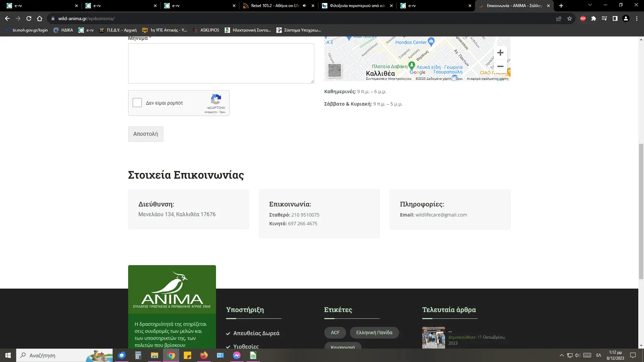
Task: Open File Explorer from the taskbar
Action: click(154, 355)
